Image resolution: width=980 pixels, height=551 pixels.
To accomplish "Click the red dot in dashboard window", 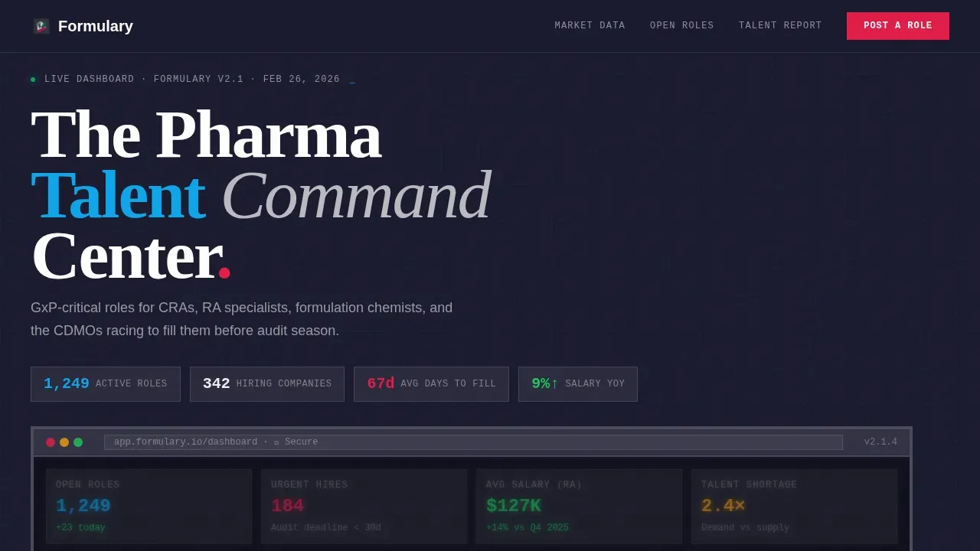I will 51,442.
